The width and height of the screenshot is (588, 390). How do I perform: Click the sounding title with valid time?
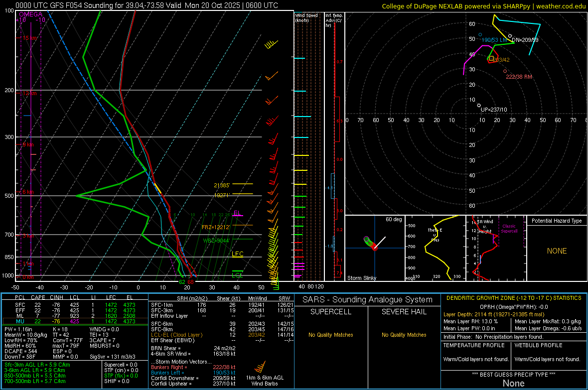[147, 5]
